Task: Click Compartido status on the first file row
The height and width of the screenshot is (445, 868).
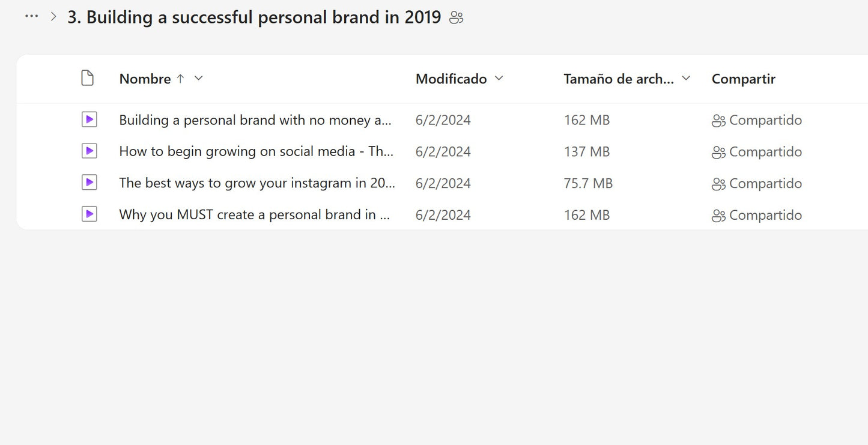Action: click(x=765, y=120)
